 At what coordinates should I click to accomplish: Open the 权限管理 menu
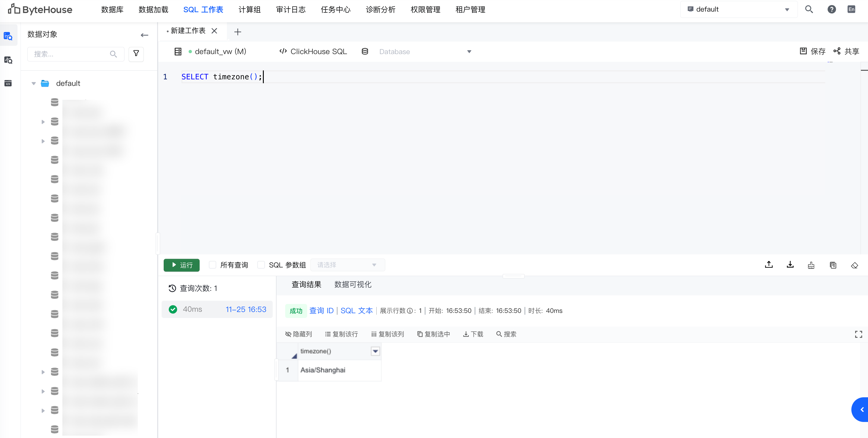point(425,10)
